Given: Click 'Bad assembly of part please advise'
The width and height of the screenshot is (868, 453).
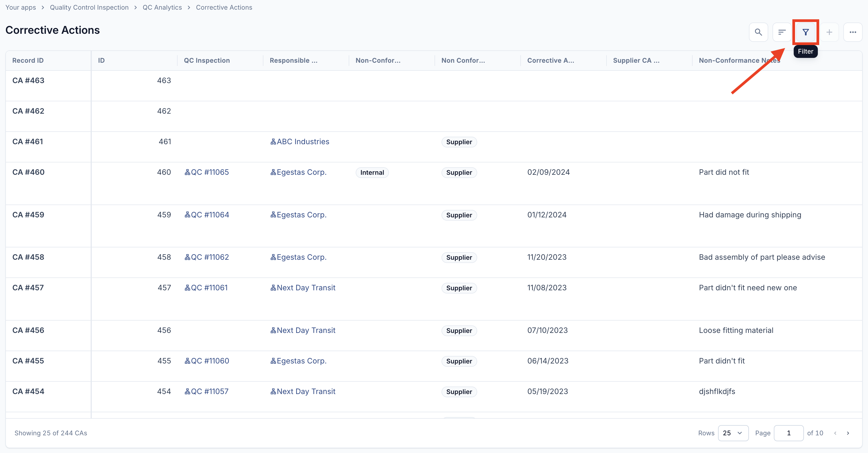Looking at the screenshot, I should tap(762, 257).
